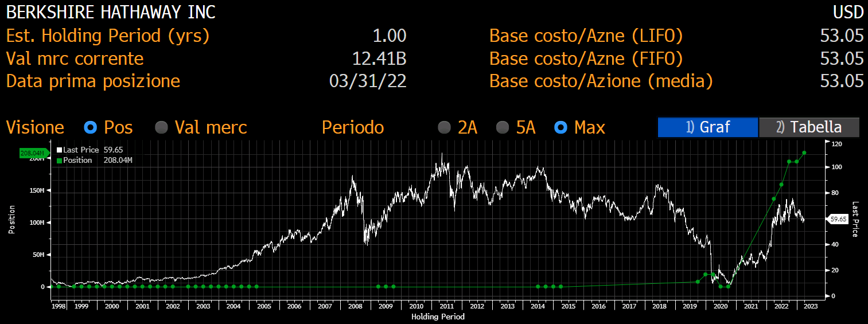Click the 2011 year on the axis
The width and height of the screenshot is (868, 324).
[446, 306]
